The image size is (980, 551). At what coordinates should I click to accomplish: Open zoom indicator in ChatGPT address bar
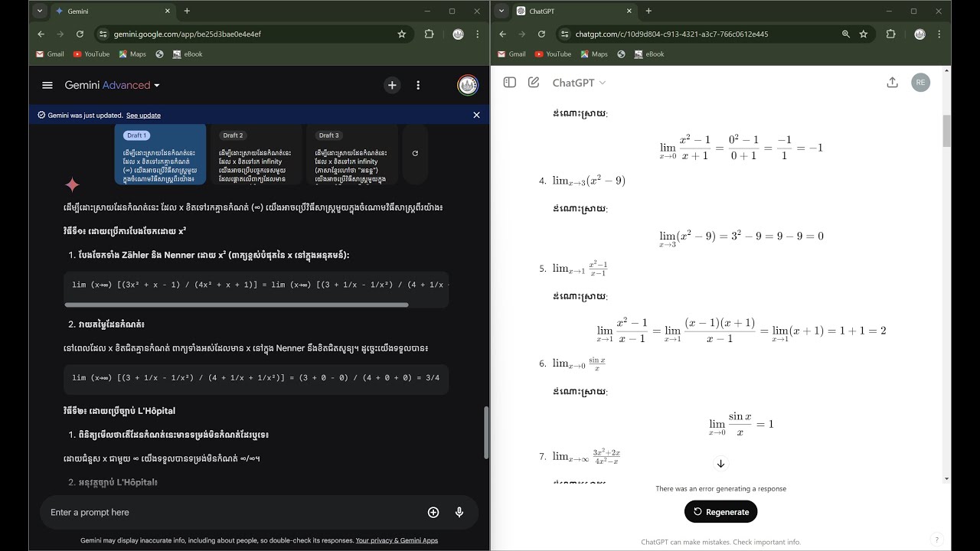[845, 34]
